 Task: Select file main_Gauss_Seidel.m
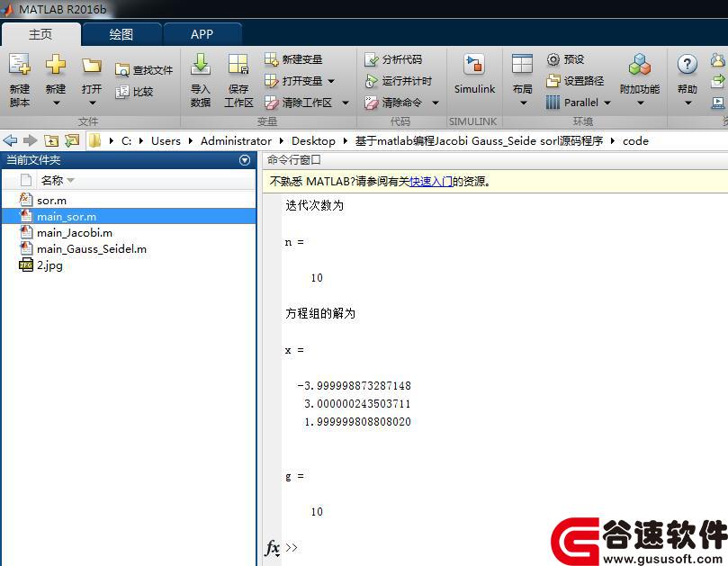(x=129, y=249)
